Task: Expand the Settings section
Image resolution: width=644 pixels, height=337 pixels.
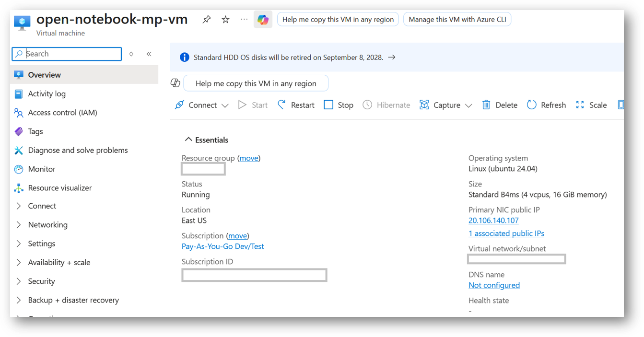Action: 19,244
